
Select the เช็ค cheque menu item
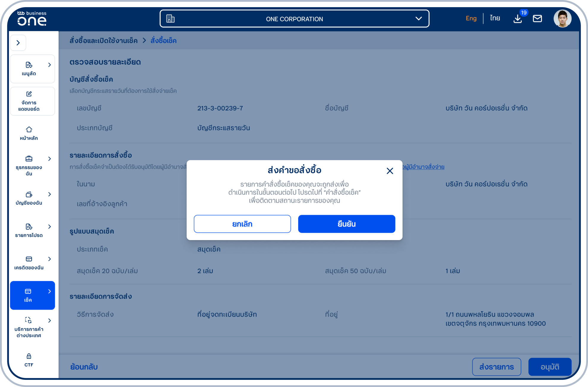pos(32,295)
